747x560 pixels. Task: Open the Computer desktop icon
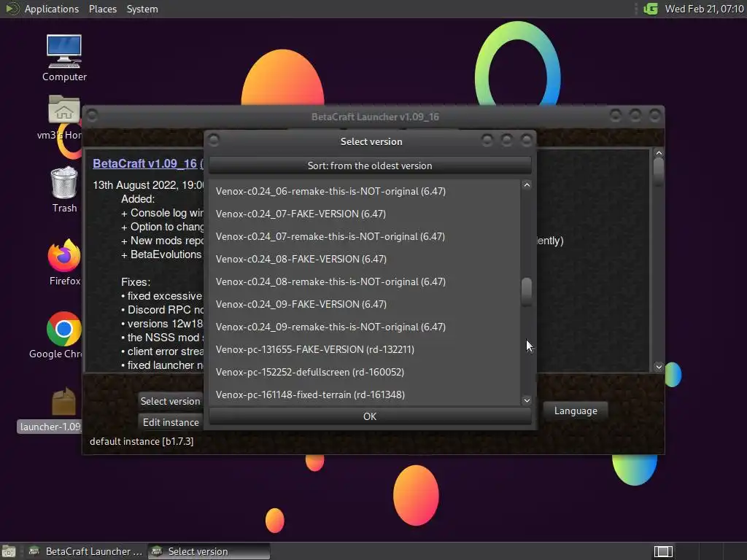(x=64, y=58)
